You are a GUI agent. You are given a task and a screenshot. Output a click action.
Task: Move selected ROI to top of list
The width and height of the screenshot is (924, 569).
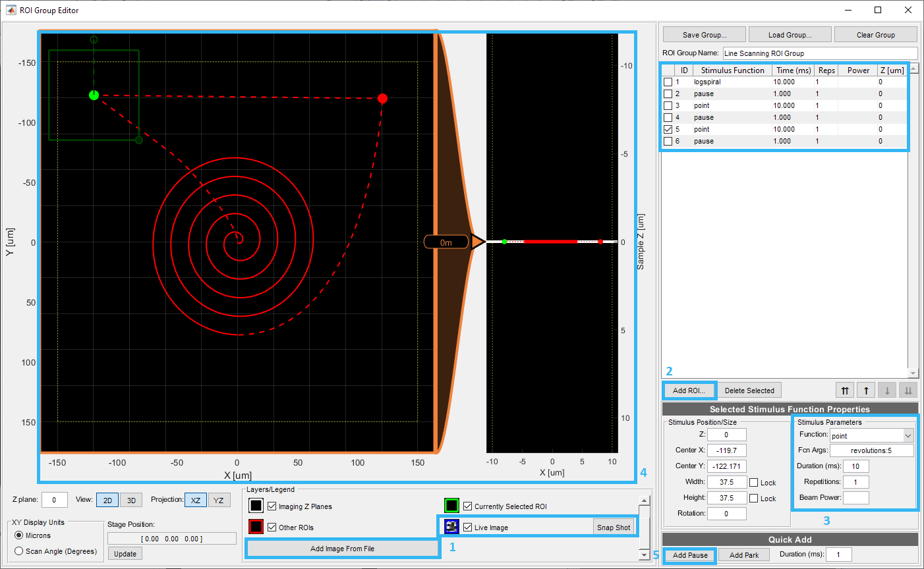click(x=845, y=391)
